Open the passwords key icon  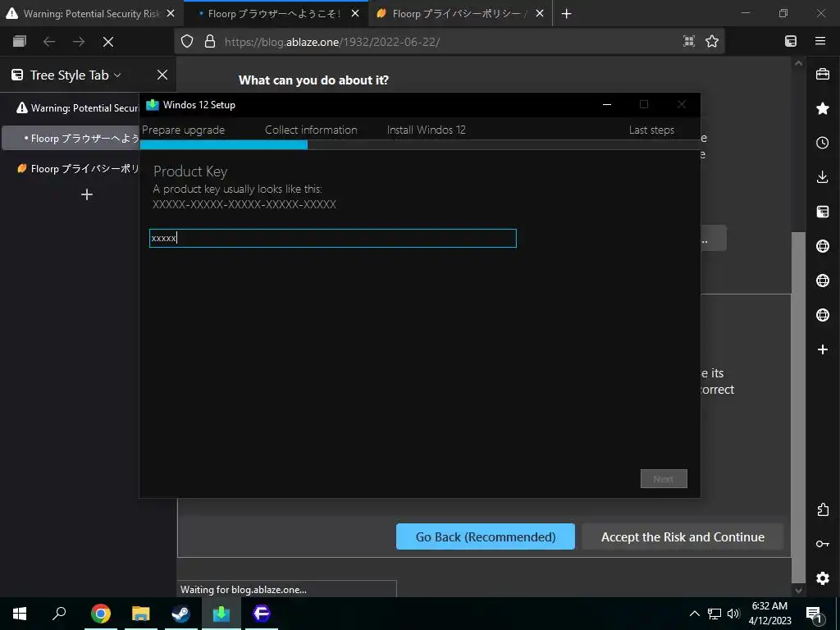tap(822, 544)
